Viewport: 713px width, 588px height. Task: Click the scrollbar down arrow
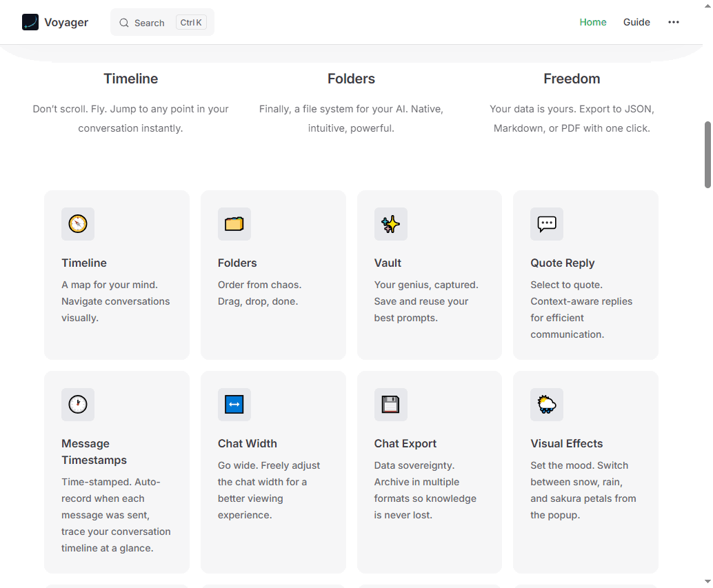[707, 581]
